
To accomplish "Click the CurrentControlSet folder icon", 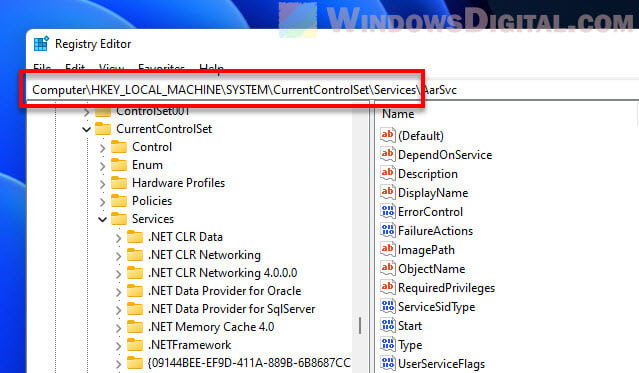I will click(103, 129).
